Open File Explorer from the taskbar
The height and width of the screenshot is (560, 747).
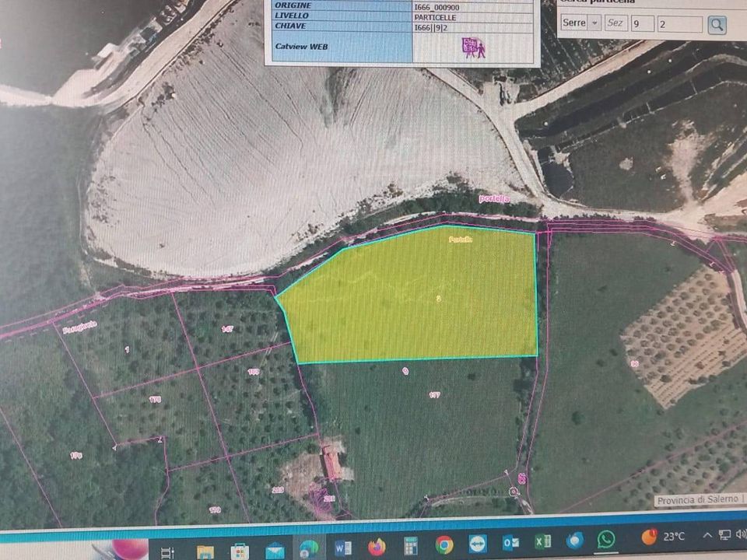coord(205,551)
